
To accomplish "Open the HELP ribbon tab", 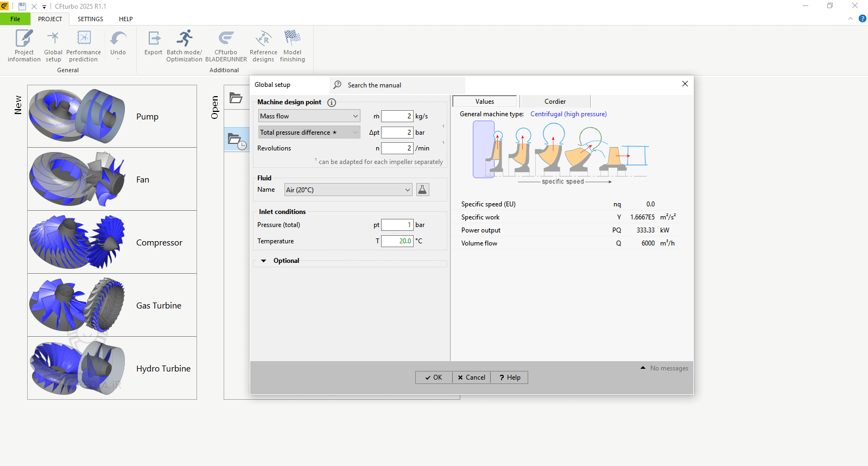I will point(126,19).
